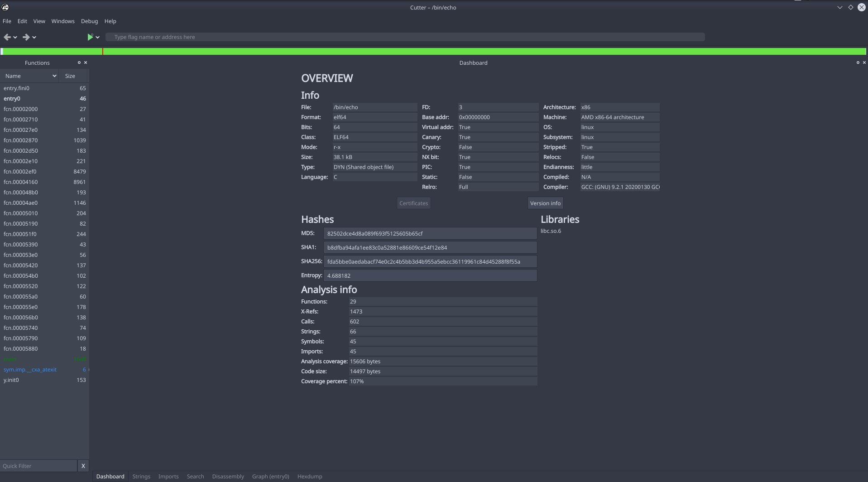Click the Cutter application icon in title bar
This screenshot has width=868, height=482.
click(x=5, y=7)
